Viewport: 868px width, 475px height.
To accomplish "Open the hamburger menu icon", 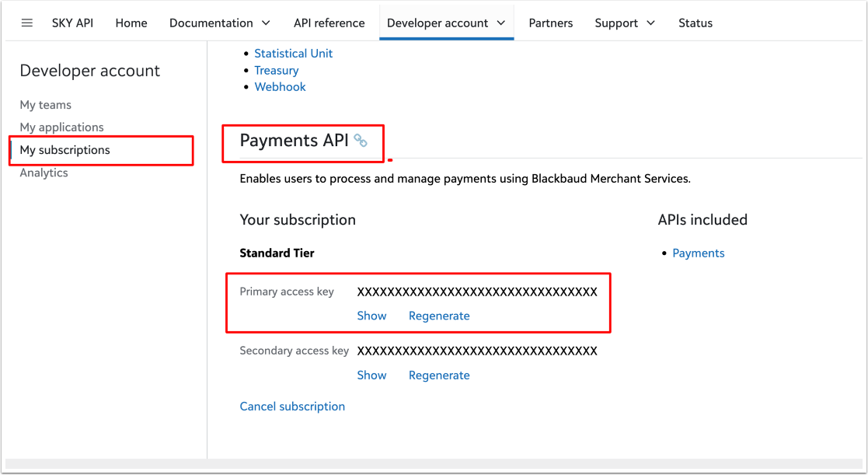I will (x=26, y=23).
